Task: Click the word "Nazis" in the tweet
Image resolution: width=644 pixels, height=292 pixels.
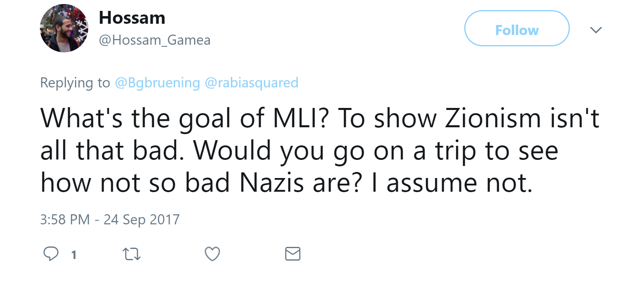Action: coord(272,183)
